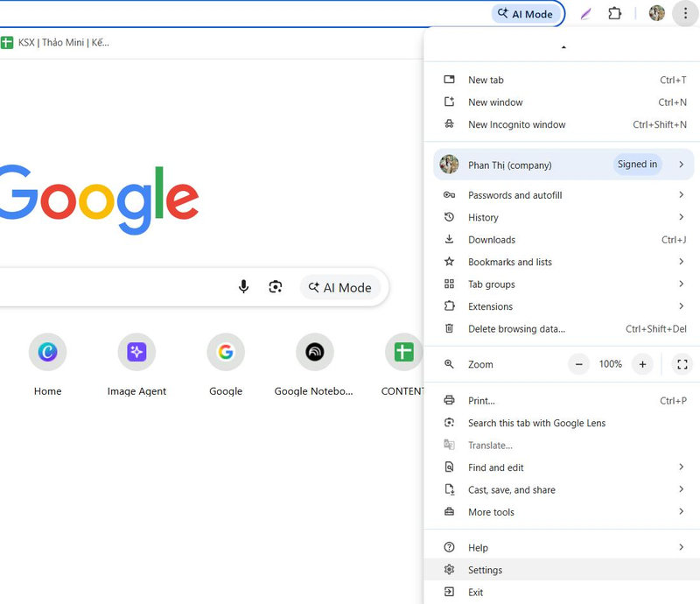Expand Extensions submenu arrow
This screenshot has width=700, height=604.
coord(682,306)
